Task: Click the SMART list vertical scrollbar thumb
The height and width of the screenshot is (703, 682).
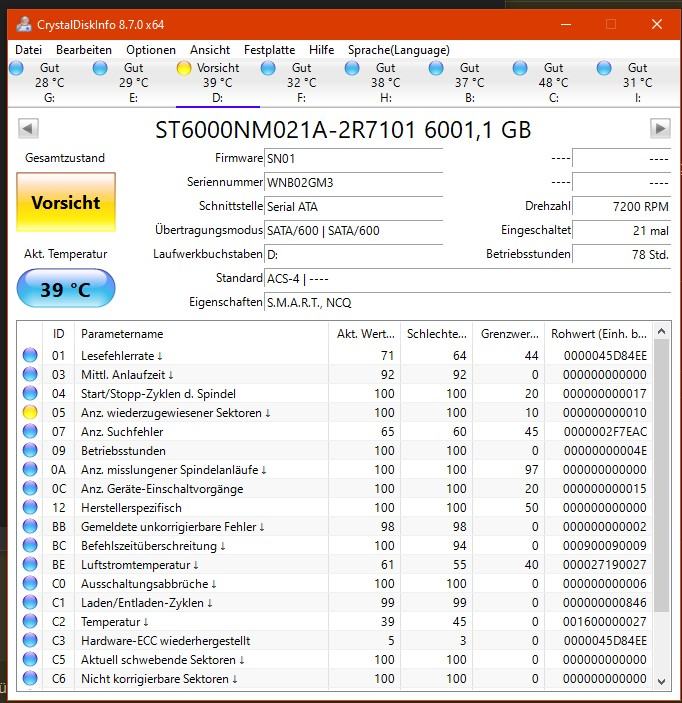Action: [x=661, y=476]
